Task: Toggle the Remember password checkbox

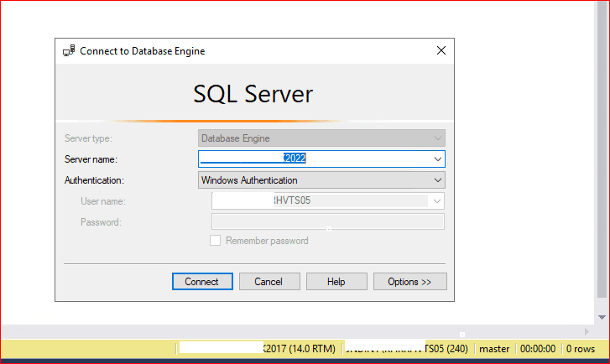Action: pyautogui.click(x=216, y=241)
